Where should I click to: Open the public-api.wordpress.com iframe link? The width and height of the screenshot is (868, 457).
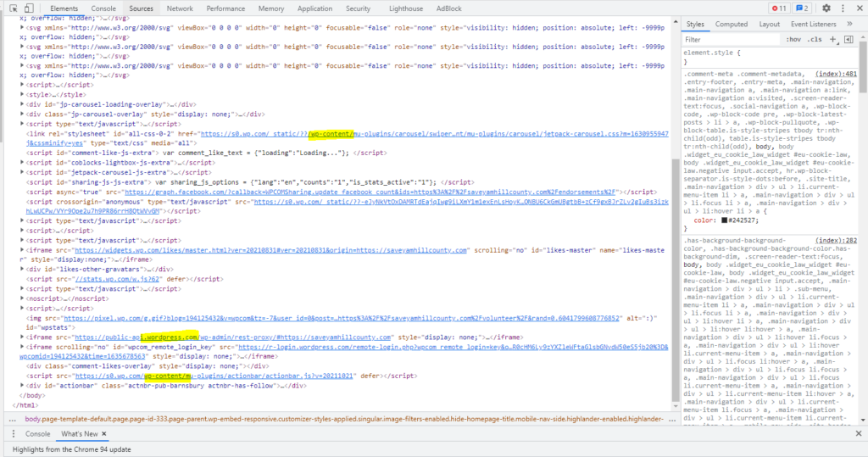[233, 337]
